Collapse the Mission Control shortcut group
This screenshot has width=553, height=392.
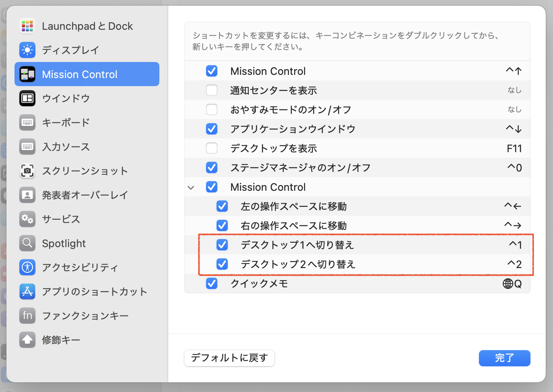(x=191, y=188)
